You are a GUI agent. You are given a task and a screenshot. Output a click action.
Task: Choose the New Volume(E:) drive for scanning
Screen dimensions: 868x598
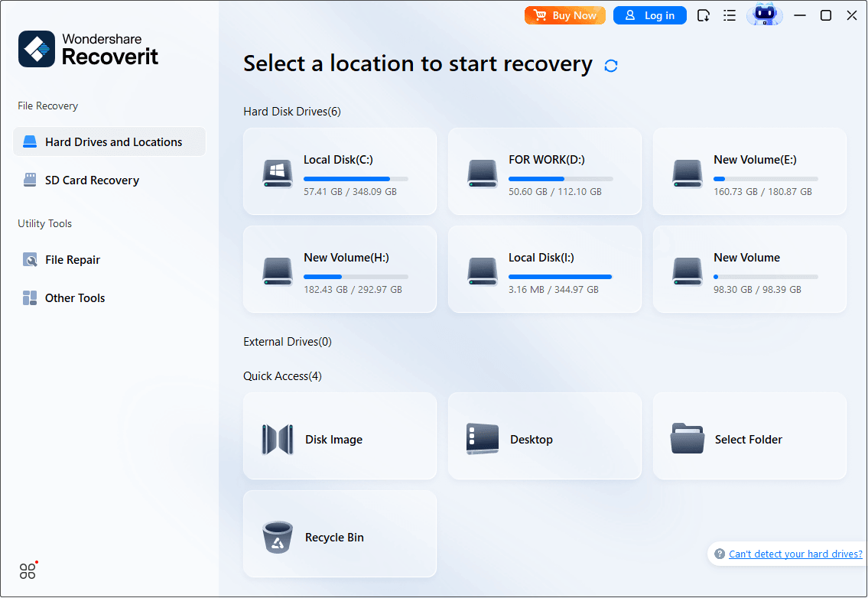(x=749, y=171)
